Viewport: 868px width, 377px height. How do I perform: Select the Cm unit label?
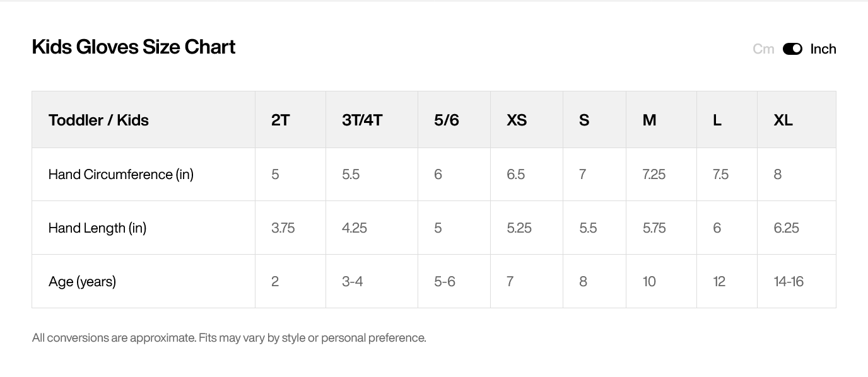(x=763, y=49)
